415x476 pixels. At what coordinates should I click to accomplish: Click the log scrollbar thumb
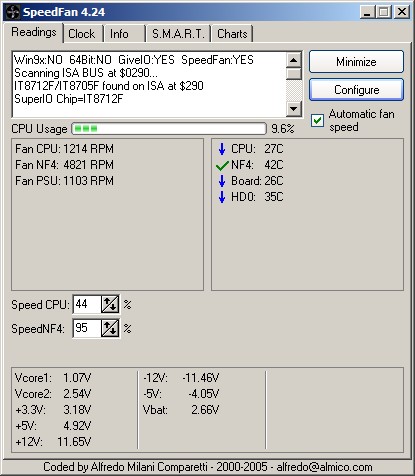tap(294, 74)
